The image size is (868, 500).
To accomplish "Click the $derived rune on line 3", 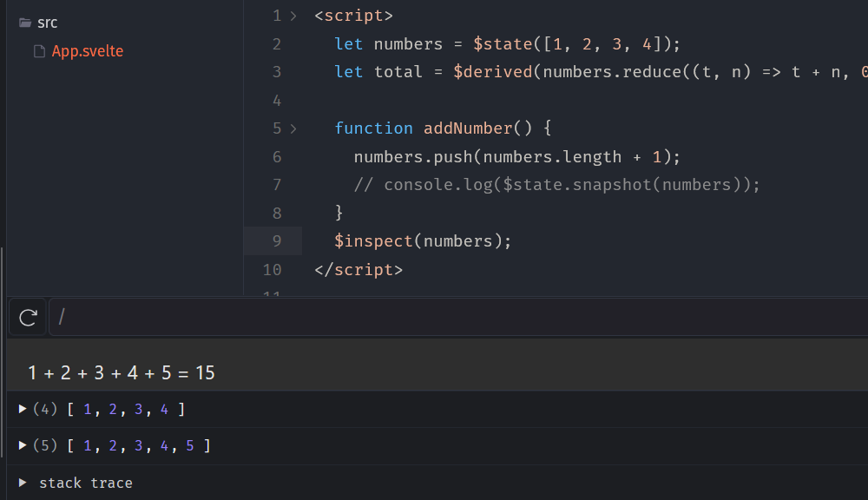I will click(492, 72).
